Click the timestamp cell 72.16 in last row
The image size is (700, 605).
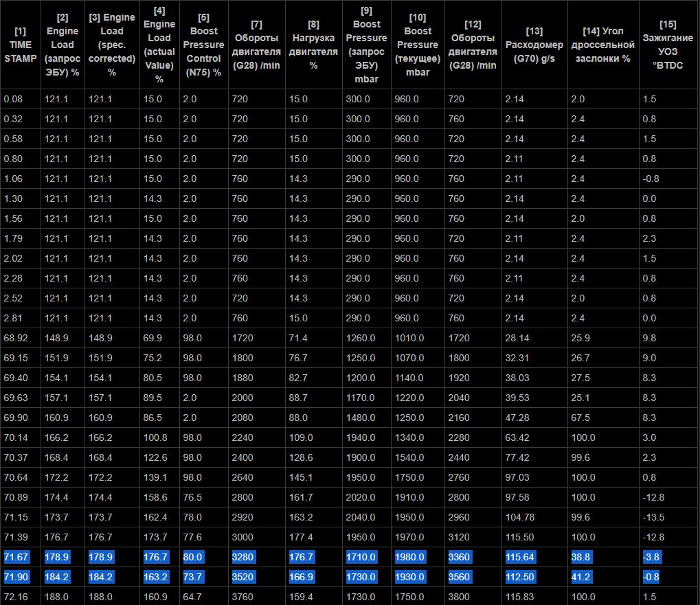tap(16, 597)
